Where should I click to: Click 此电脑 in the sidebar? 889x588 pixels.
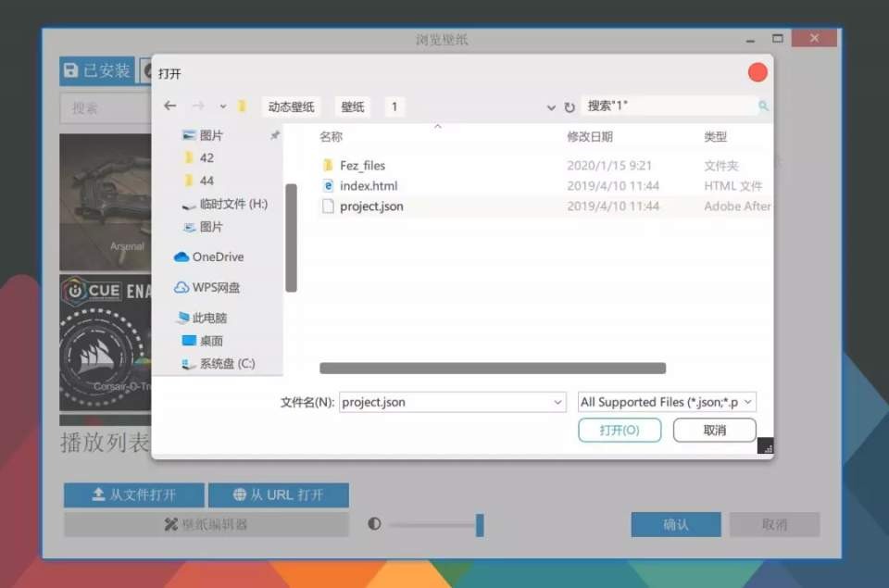[x=209, y=318]
